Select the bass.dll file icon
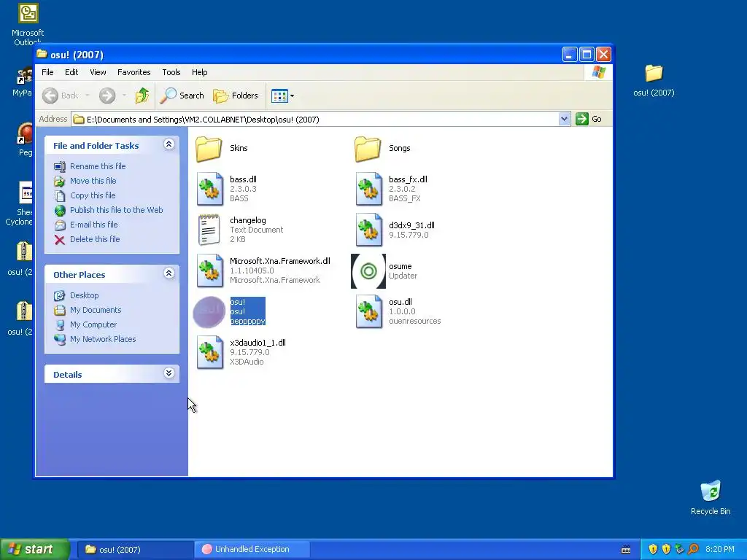The image size is (747, 560). (x=210, y=189)
